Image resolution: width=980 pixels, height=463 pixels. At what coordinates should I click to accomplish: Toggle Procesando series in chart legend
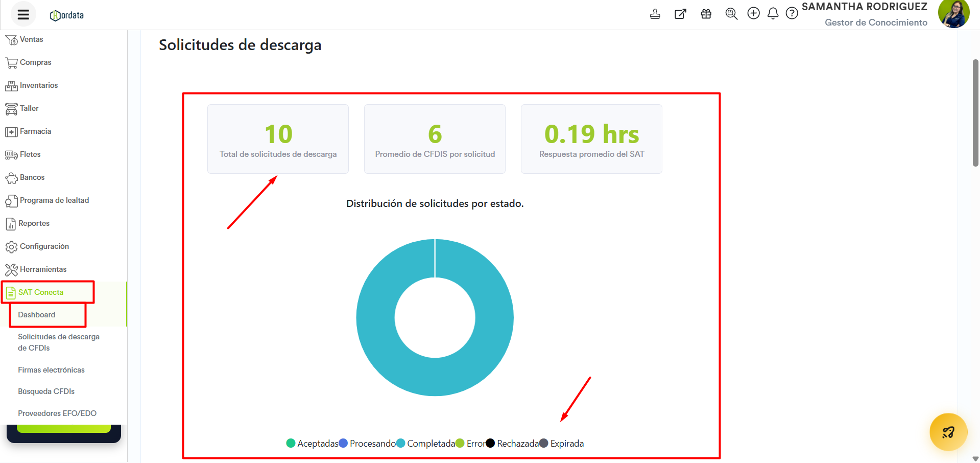tap(367, 444)
